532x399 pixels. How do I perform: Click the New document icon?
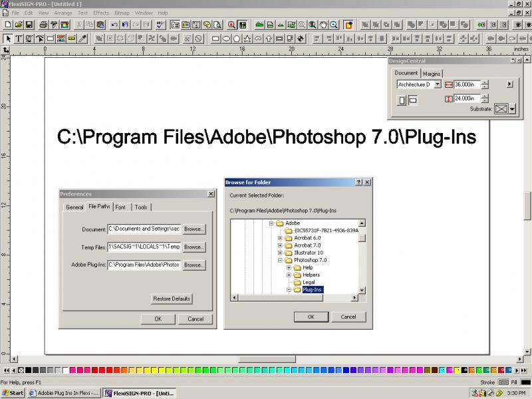[8, 25]
